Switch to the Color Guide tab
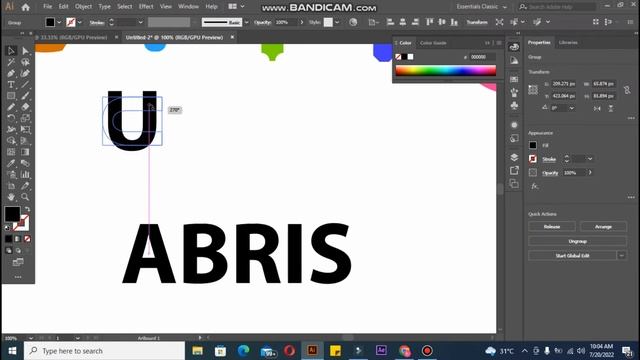The width and height of the screenshot is (640, 360). (433, 43)
